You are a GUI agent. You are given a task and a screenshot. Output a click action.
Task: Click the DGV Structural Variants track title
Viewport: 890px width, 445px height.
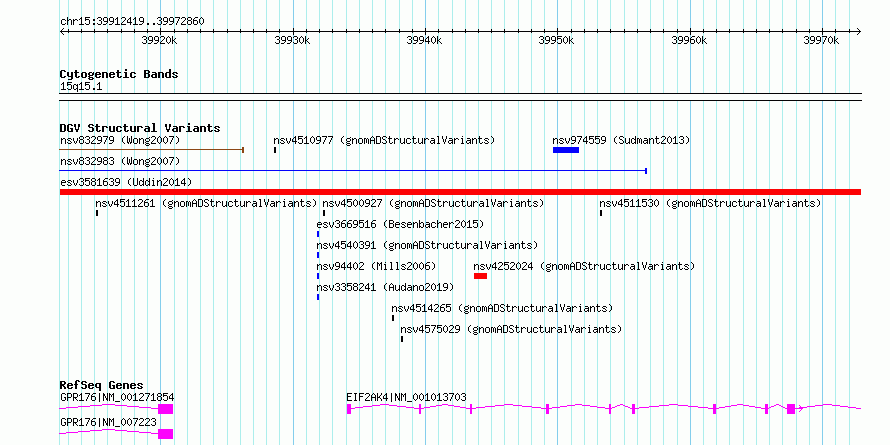click(x=140, y=128)
